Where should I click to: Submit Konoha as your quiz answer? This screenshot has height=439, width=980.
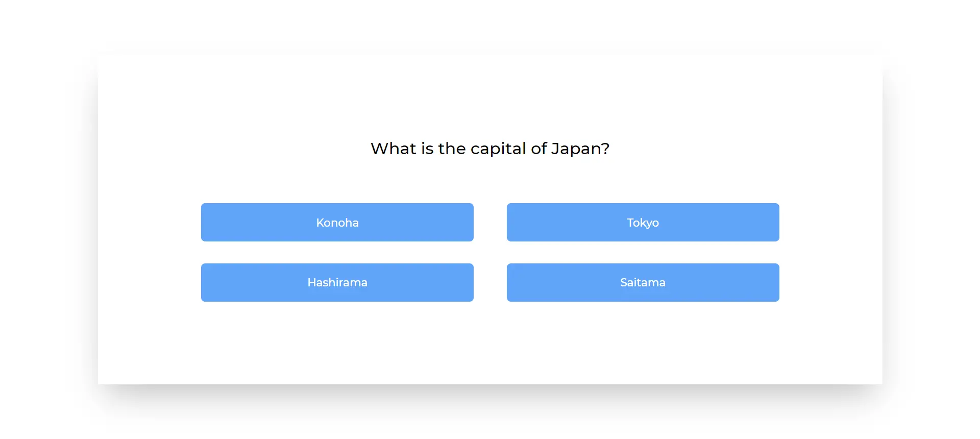click(337, 223)
